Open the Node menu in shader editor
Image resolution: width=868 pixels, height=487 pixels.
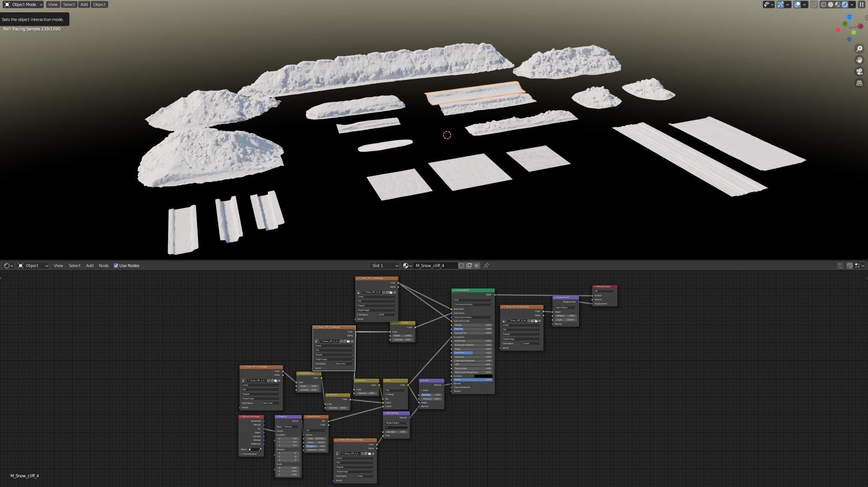(104, 266)
